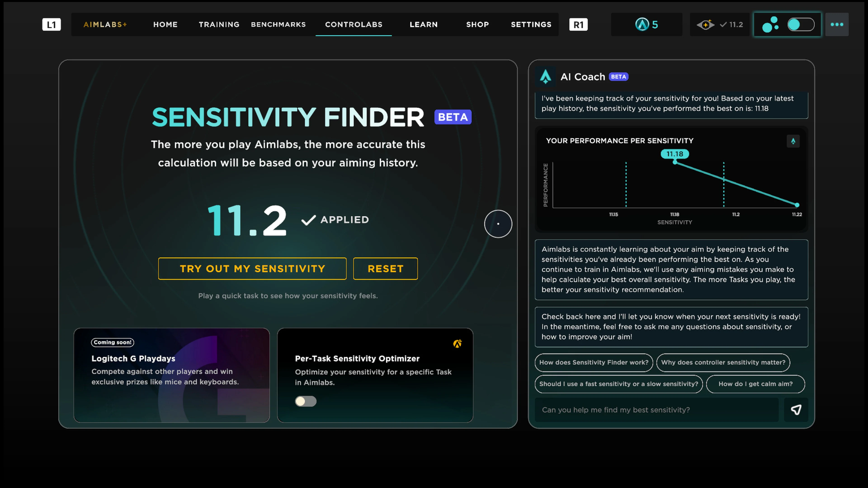The height and width of the screenshot is (488, 868).
Task: Click the AI Coach logo icon
Action: tap(545, 77)
